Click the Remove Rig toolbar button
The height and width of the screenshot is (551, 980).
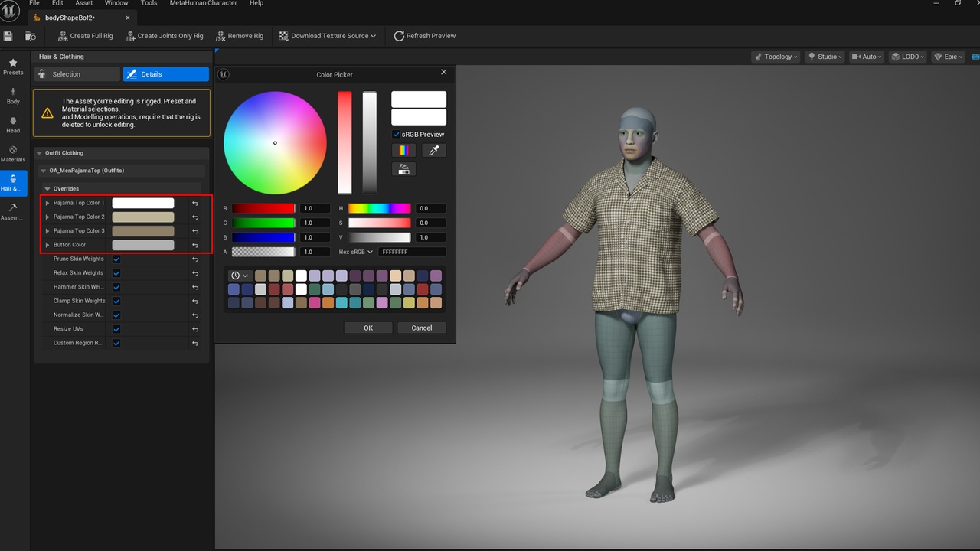click(x=240, y=36)
